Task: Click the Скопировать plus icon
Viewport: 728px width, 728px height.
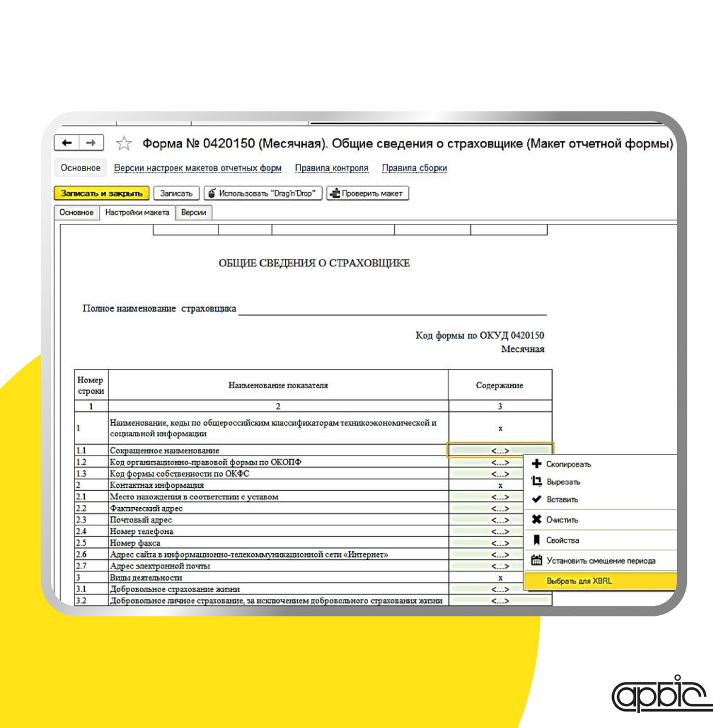Action: tap(536, 463)
